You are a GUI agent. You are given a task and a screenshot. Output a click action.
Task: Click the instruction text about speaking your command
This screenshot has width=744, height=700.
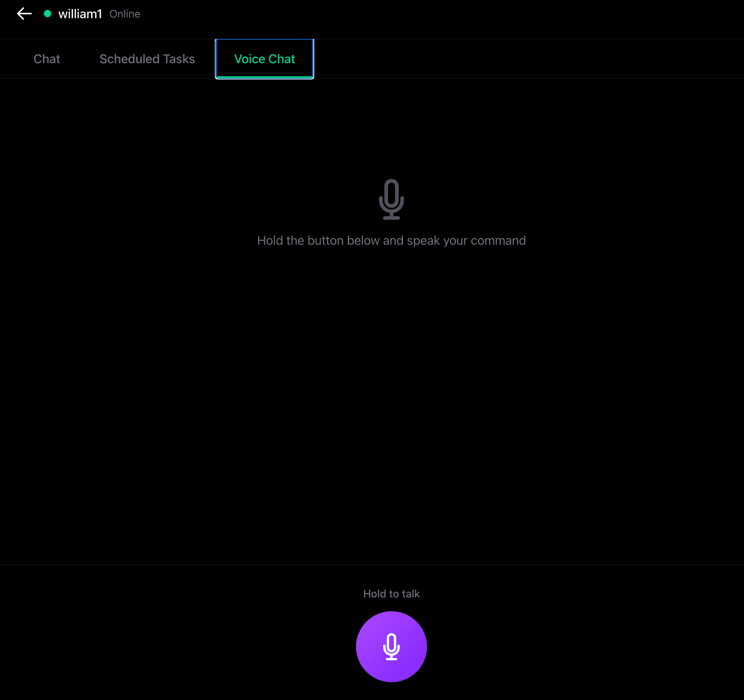391,240
